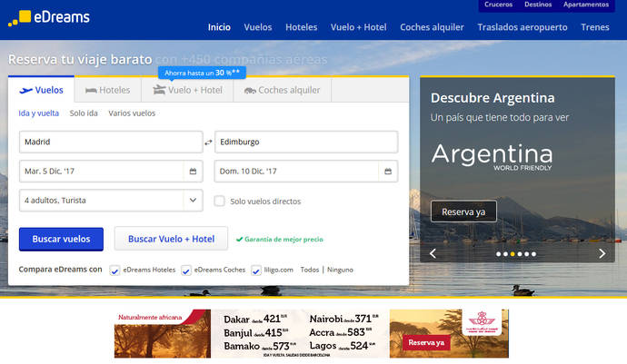Click Descubre Argentina heading
The image size is (627, 364).
493,98
